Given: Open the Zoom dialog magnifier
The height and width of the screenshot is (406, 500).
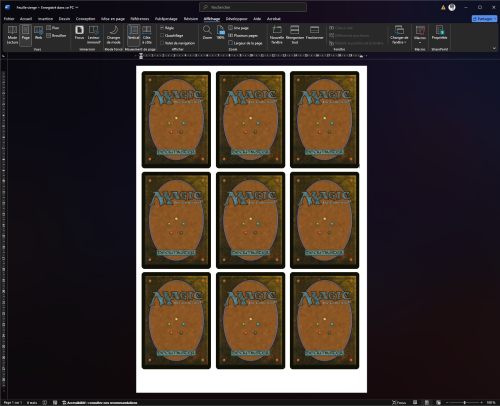Looking at the screenshot, I should (207, 33).
